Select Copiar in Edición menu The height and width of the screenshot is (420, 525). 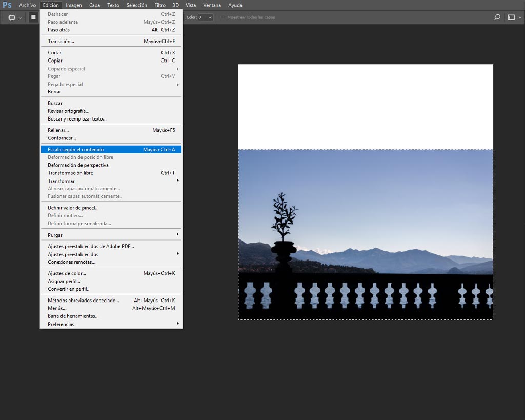(111, 61)
